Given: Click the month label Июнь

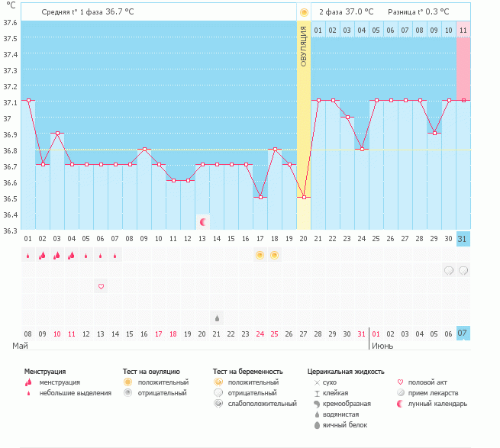Looking at the screenshot, I should pyautogui.click(x=382, y=346).
